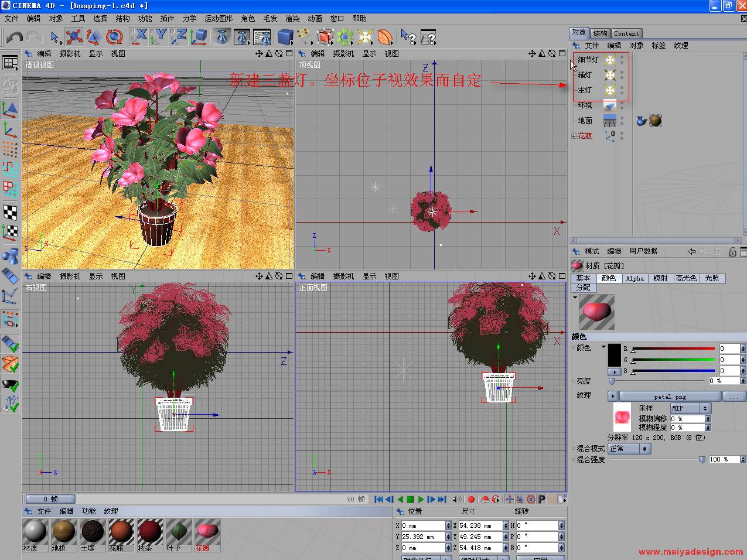The image size is (747, 560).
Task: Select the Rotate tool
Action: pyautogui.click(x=114, y=37)
